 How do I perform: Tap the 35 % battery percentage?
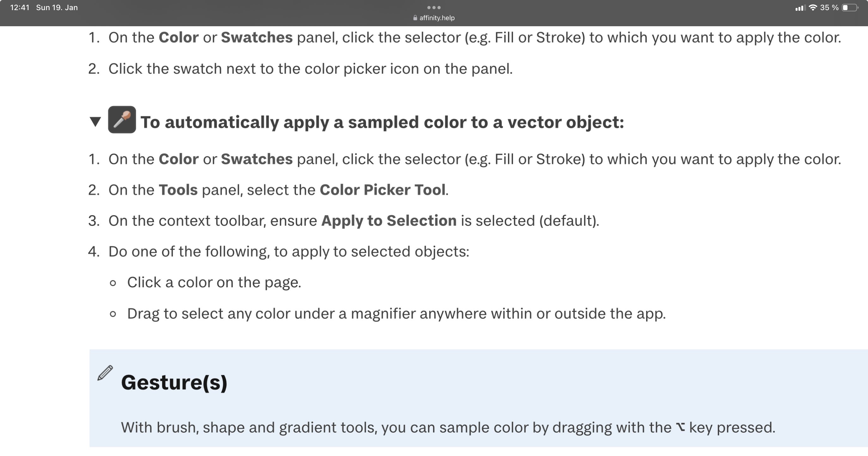pyautogui.click(x=829, y=7)
